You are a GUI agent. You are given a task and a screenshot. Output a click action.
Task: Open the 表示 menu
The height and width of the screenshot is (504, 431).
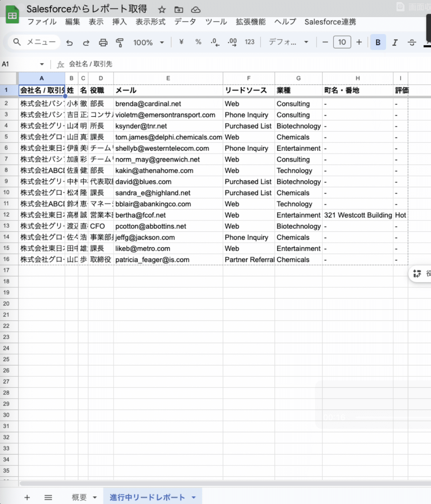click(96, 22)
